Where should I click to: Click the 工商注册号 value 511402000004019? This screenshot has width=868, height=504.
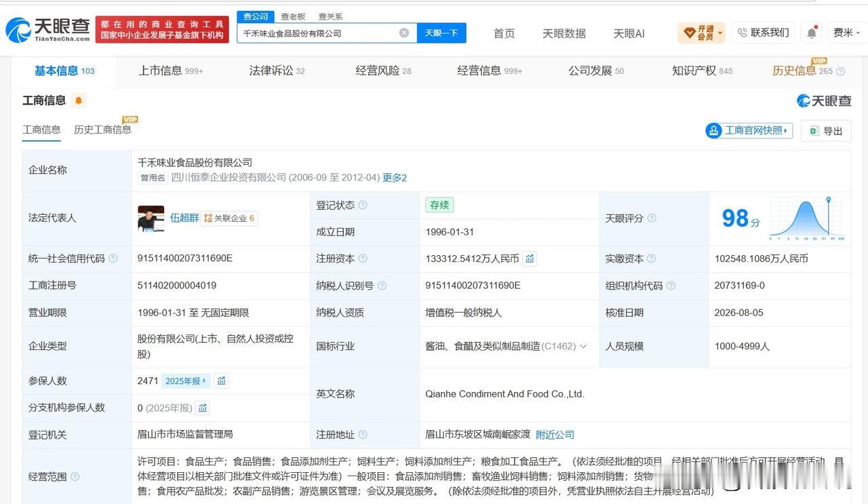(x=177, y=286)
